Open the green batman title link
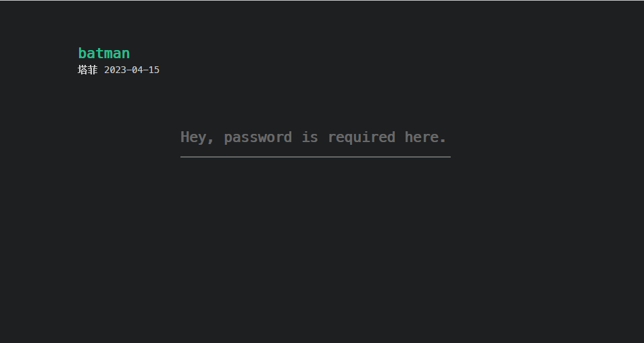 [104, 53]
